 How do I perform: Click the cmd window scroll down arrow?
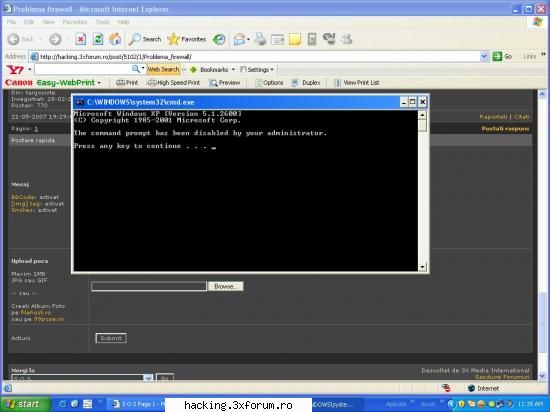(x=422, y=267)
